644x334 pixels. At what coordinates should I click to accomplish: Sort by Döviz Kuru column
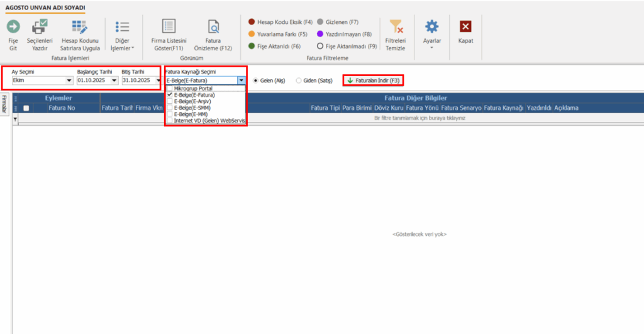pos(389,108)
